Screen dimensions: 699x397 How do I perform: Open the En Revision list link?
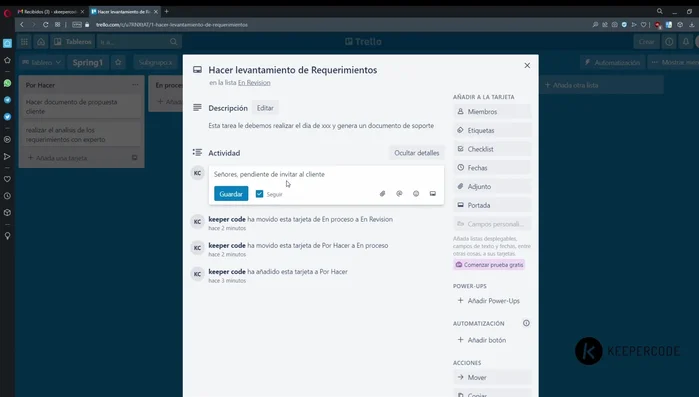254,83
